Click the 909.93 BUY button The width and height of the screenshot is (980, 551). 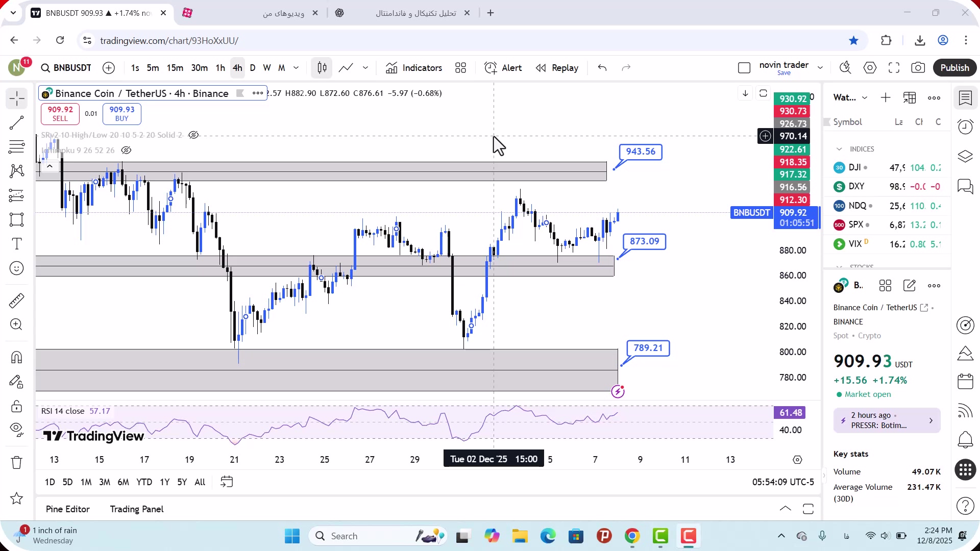[x=122, y=114]
